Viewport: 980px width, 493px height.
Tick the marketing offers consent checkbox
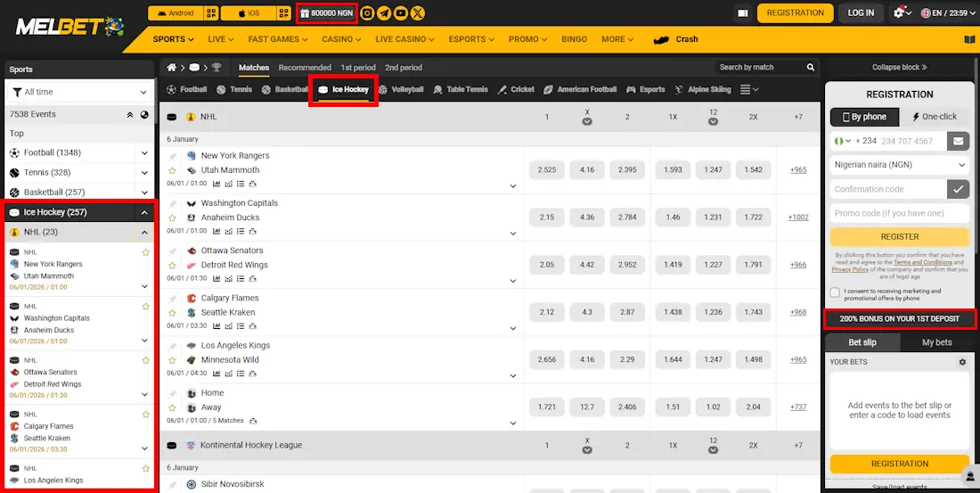[835, 292]
